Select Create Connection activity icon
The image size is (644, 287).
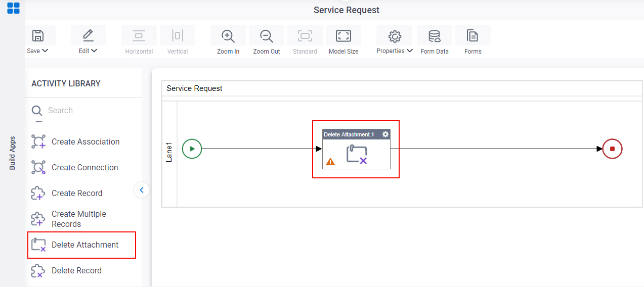38,168
